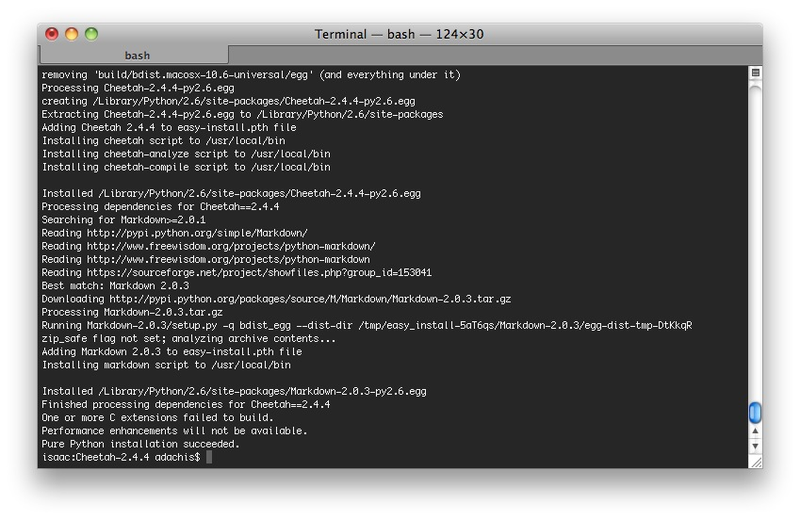Click the empty tab bar area beside bash
This screenshot has height=520, width=800.
(x=495, y=55)
